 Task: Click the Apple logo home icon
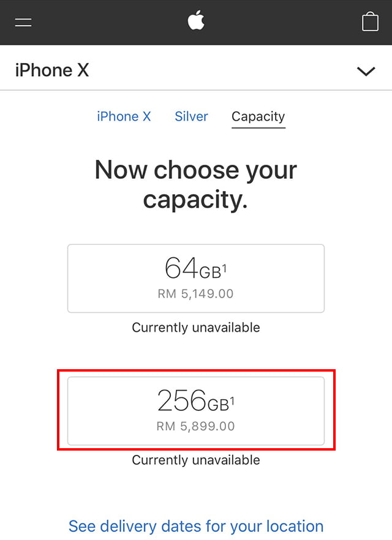click(196, 20)
